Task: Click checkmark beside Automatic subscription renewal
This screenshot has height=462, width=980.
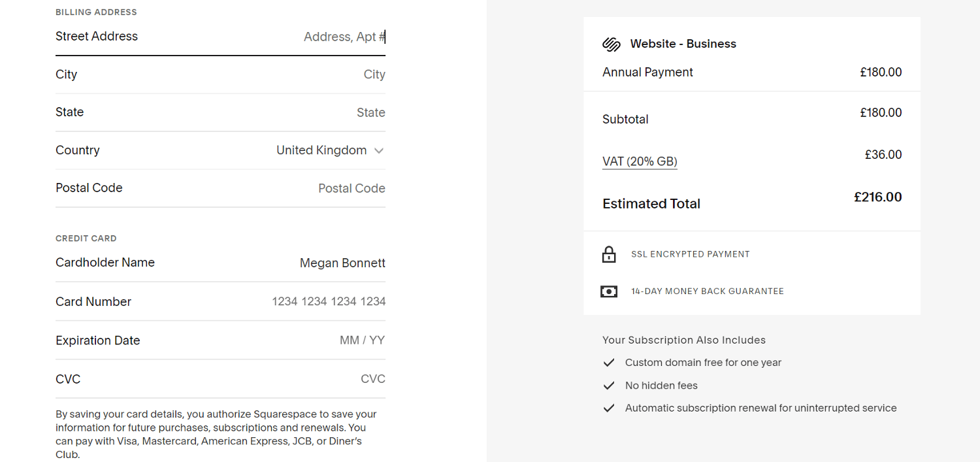Action: pos(609,408)
